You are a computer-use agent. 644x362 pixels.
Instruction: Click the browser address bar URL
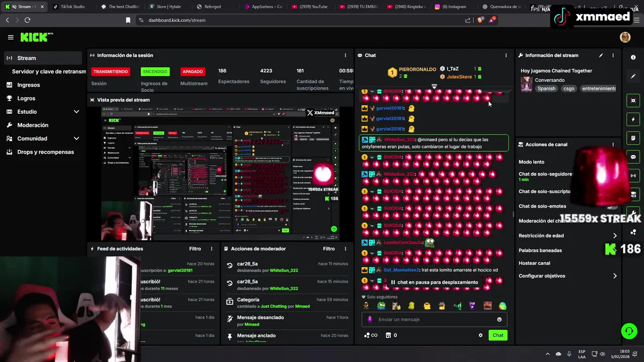point(177,20)
